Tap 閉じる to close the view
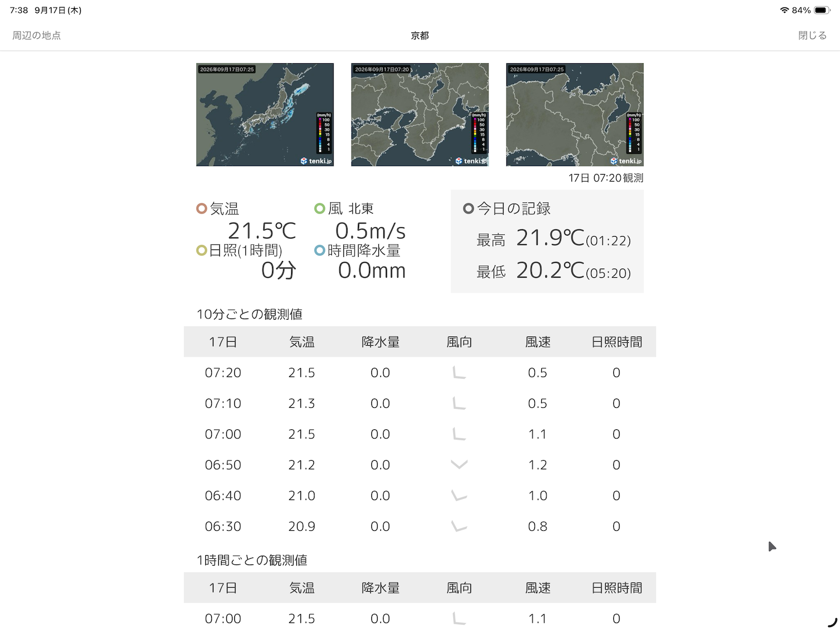This screenshot has width=840, height=630. [812, 35]
